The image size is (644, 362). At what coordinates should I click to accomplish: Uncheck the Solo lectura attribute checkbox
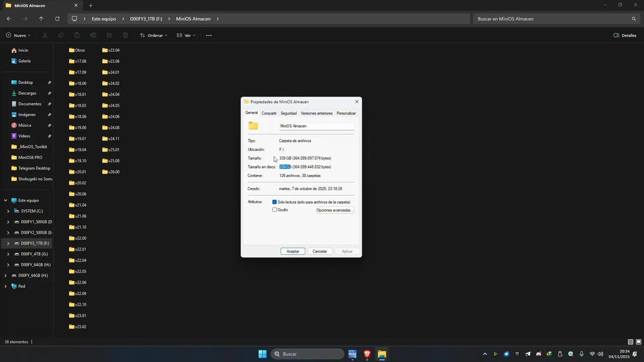275,202
